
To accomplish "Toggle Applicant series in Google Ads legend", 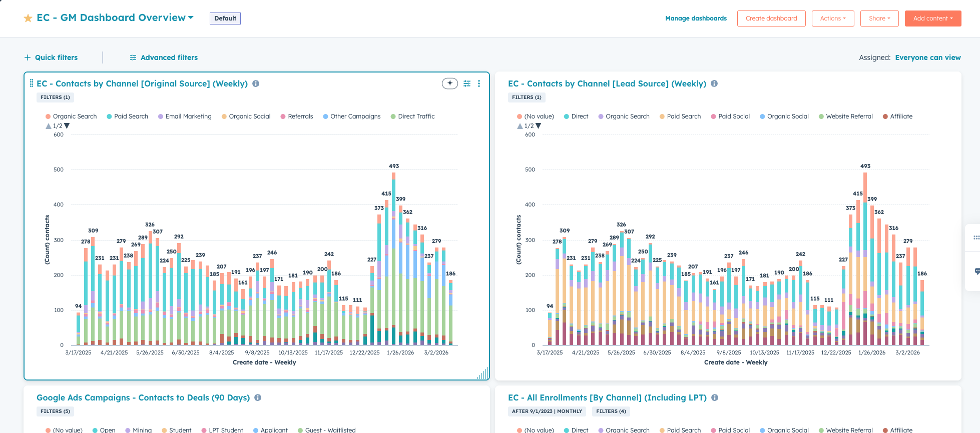I will coord(271,430).
